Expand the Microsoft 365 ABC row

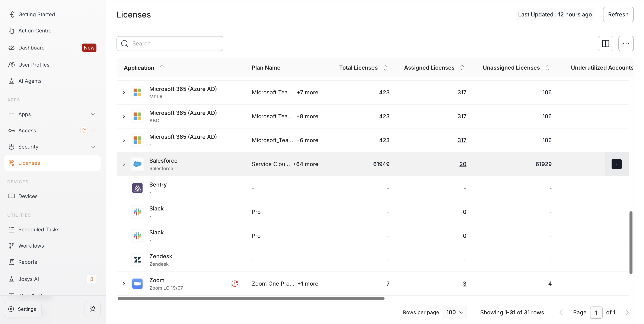coord(124,116)
